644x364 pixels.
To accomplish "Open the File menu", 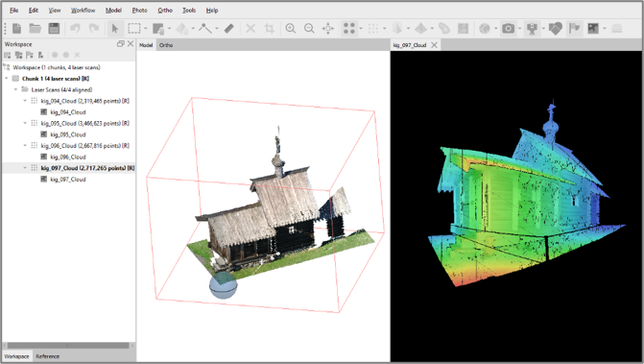I will point(14,11).
